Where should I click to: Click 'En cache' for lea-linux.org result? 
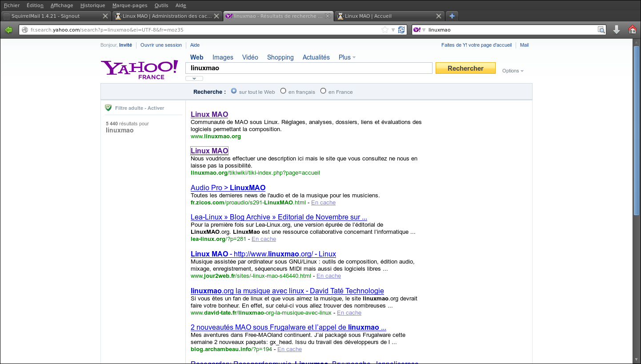point(264,239)
